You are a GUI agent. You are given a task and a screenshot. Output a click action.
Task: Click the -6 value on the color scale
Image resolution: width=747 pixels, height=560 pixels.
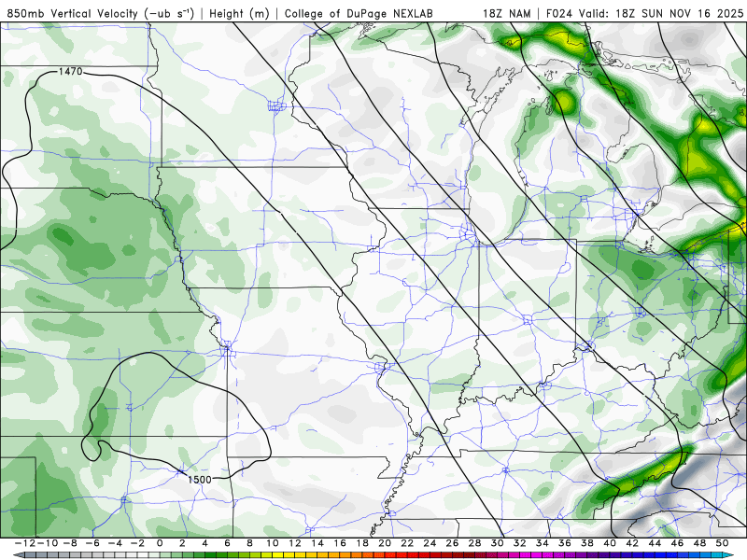coord(92,543)
